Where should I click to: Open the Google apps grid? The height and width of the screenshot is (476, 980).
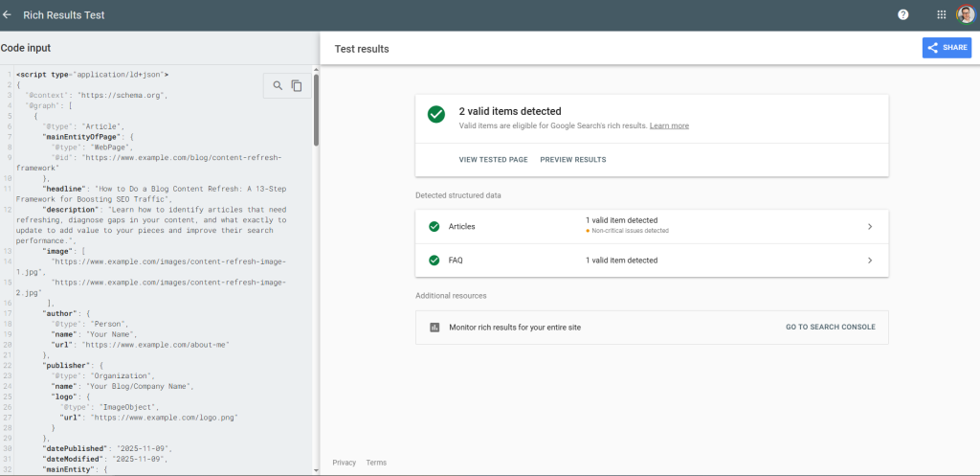click(942, 14)
